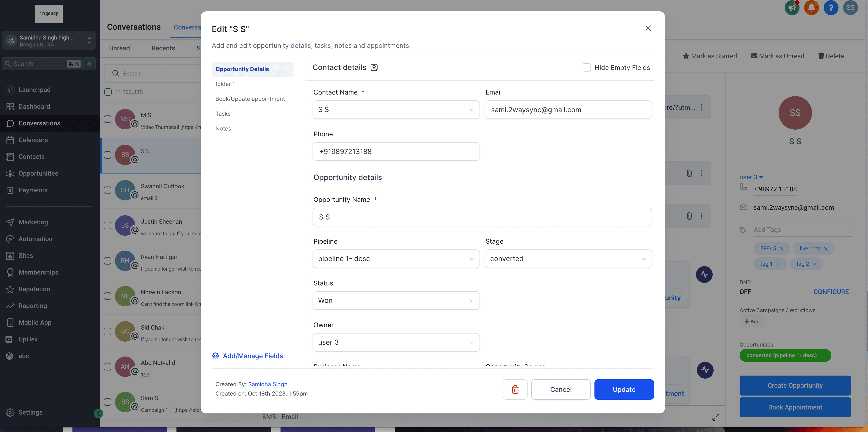Screen dimensions: 868x432
Task: Click the red trash delete opportunity icon
Action: 515,389
